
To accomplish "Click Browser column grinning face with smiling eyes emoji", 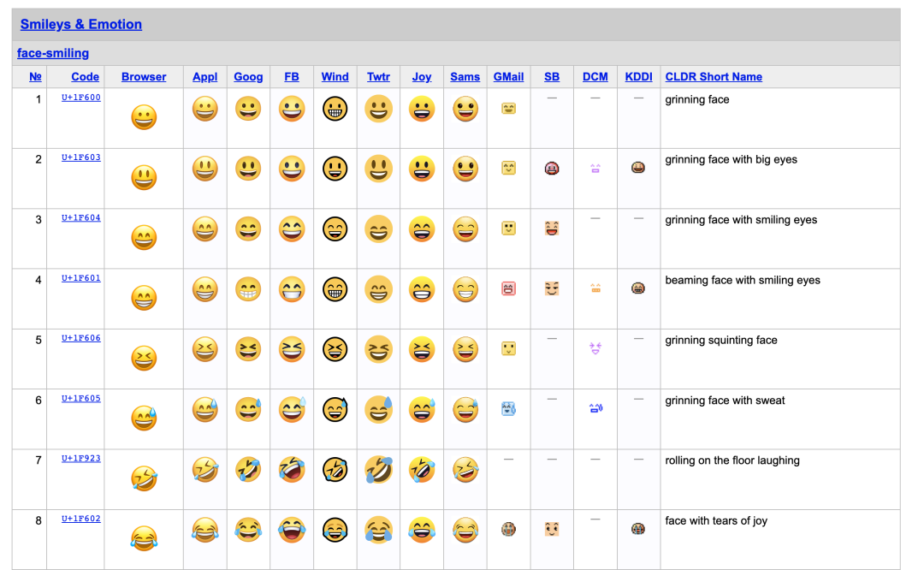I will 144,237.
